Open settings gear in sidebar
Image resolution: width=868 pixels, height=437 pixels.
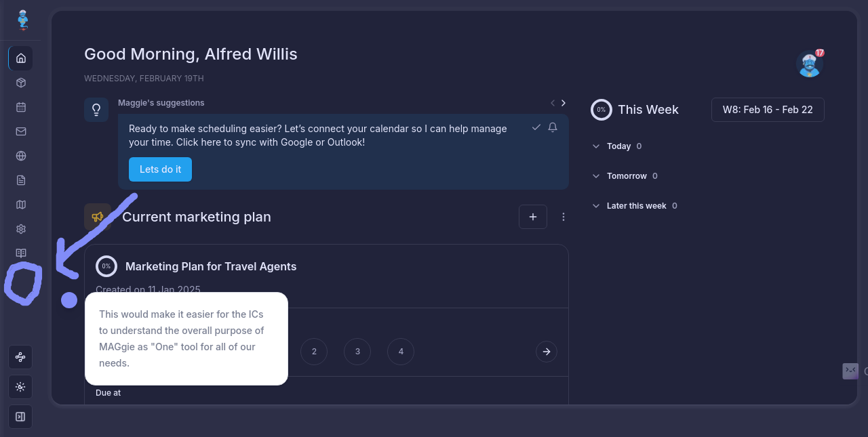pyautogui.click(x=20, y=229)
